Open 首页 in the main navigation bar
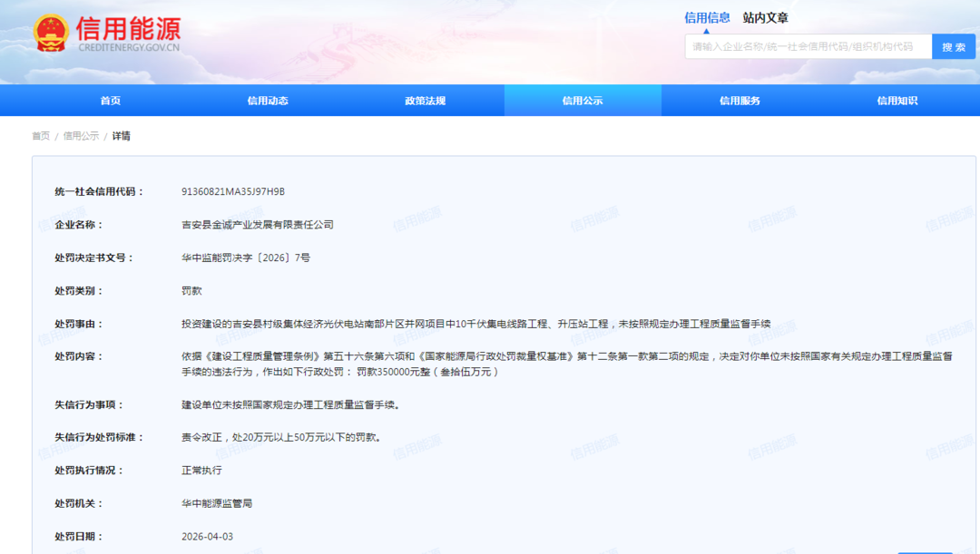The width and height of the screenshot is (980, 554). (110, 101)
